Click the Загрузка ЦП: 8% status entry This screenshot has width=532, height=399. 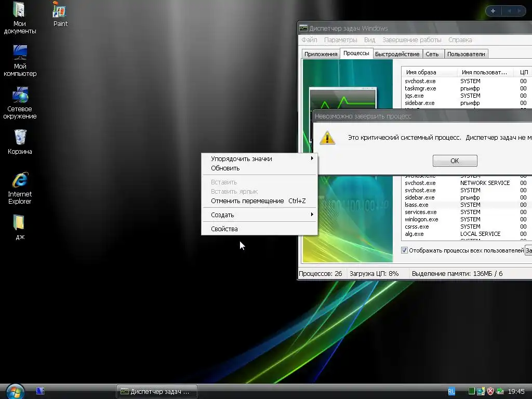(x=374, y=273)
